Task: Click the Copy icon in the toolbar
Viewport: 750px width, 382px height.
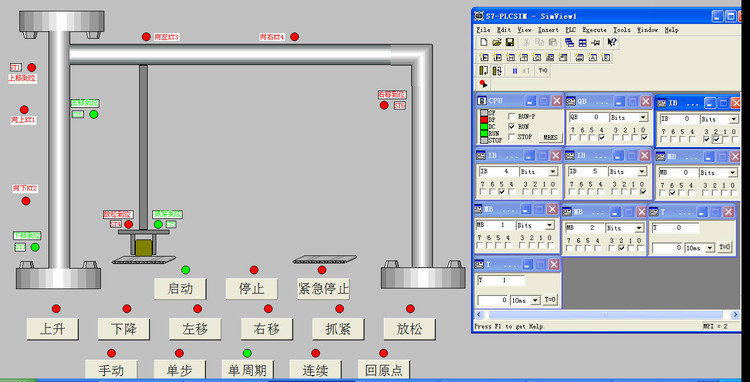Action: pyautogui.click(x=540, y=43)
